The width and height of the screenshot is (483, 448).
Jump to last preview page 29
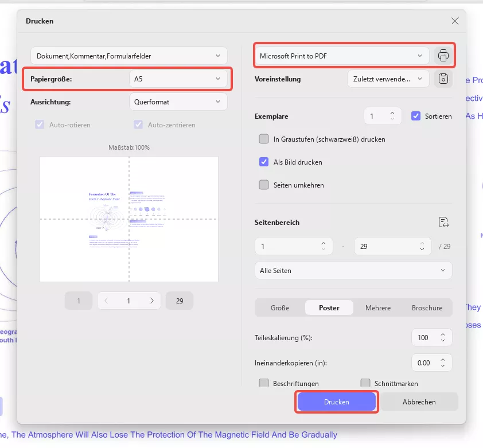[x=180, y=301]
